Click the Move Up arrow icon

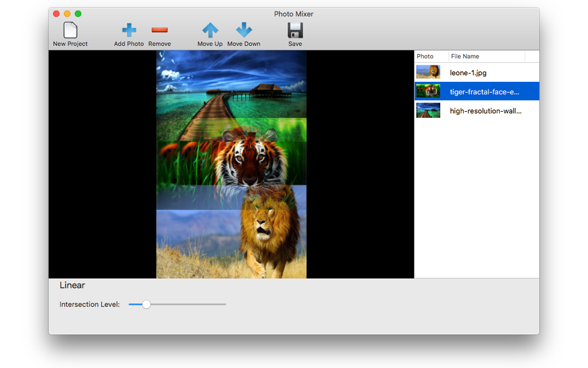210,30
